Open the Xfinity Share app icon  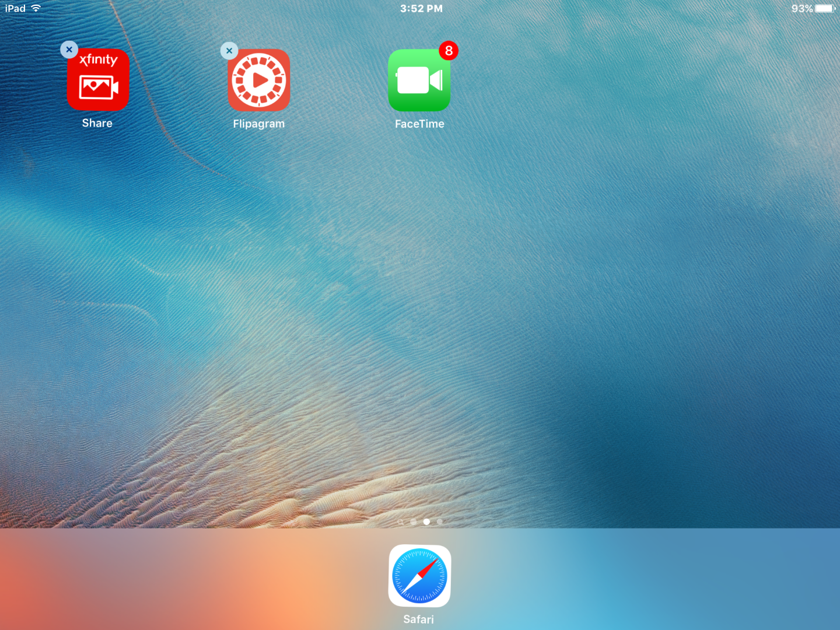pyautogui.click(x=98, y=80)
